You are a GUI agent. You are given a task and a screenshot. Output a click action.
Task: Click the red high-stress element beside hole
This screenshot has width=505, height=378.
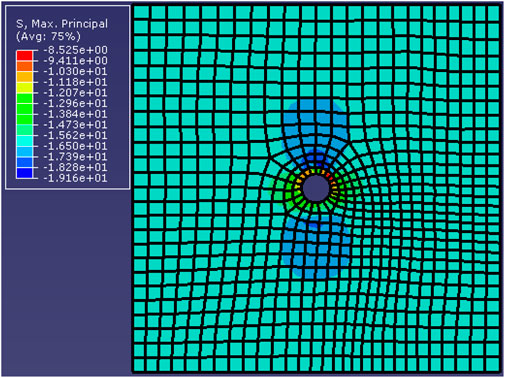[329, 176]
